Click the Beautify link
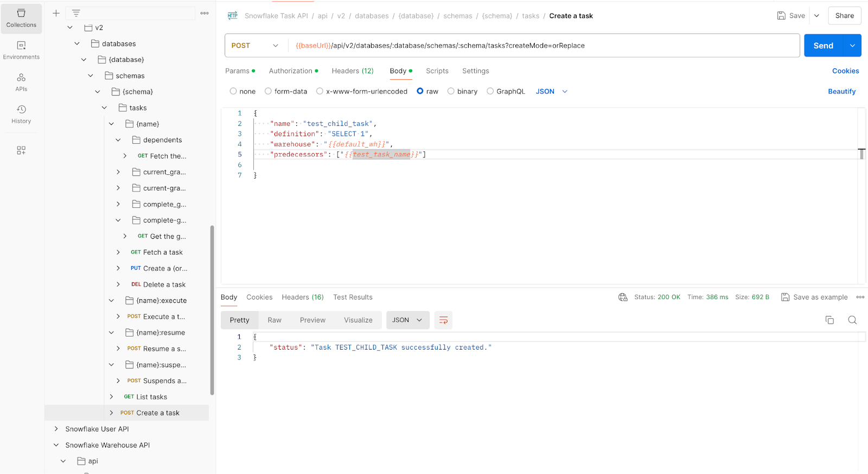Viewport: 868px width, 474px height. click(841, 91)
